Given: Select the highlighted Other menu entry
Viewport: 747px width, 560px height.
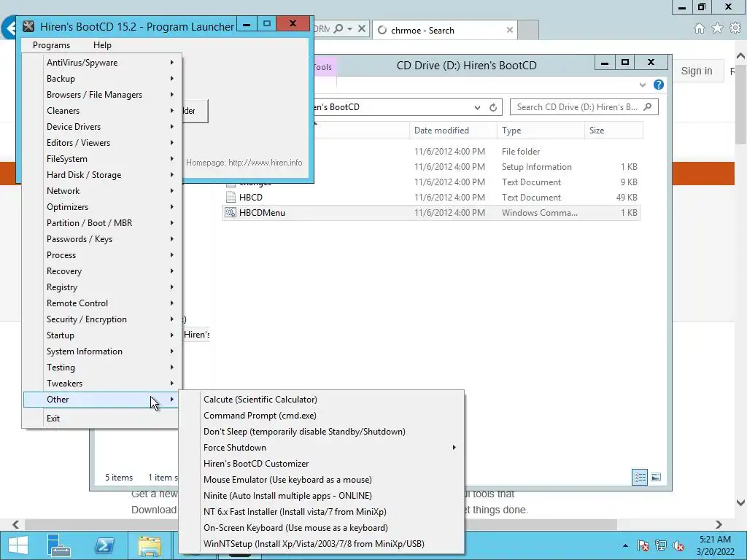Looking at the screenshot, I should coord(101,400).
